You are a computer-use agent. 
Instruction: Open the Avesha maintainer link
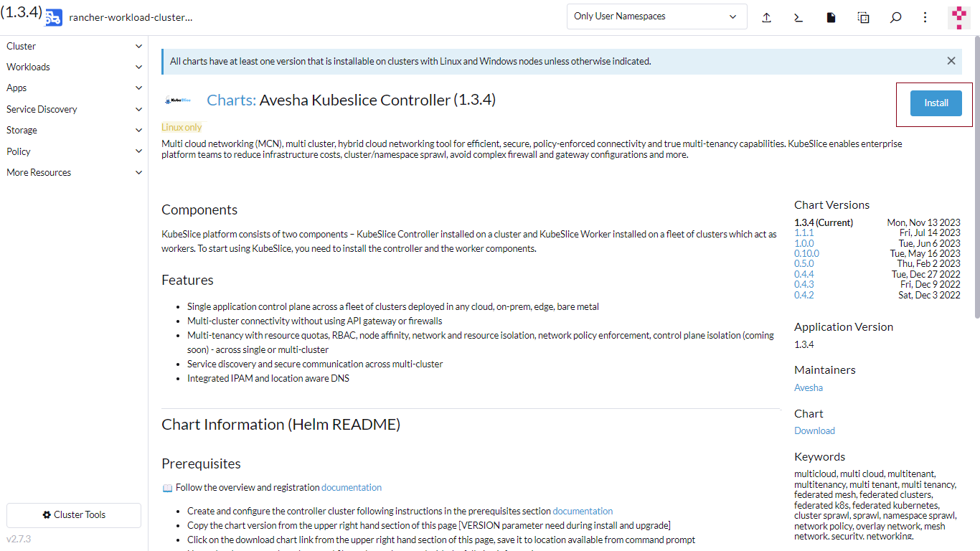pyautogui.click(x=809, y=387)
